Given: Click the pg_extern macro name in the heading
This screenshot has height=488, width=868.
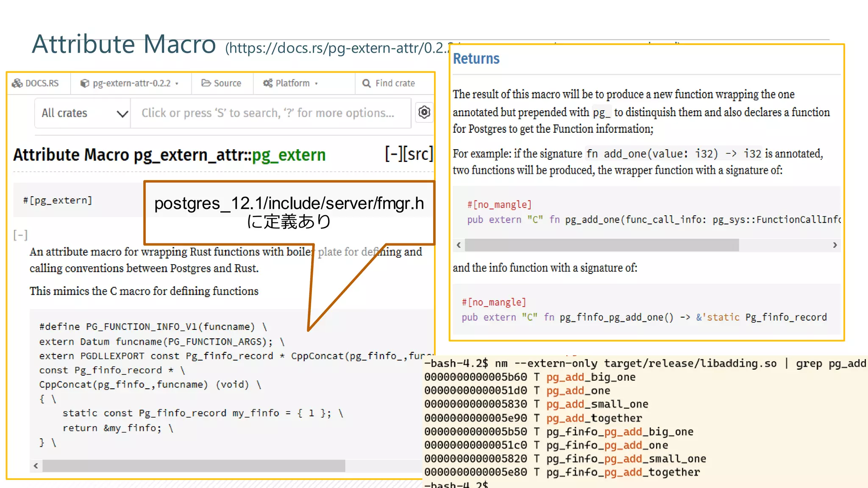Looking at the screenshot, I should point(289,155).
